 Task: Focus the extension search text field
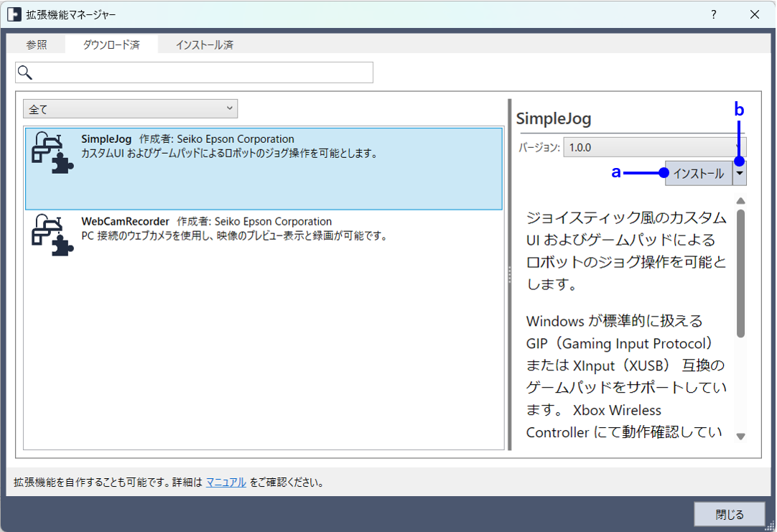point(201,73)
